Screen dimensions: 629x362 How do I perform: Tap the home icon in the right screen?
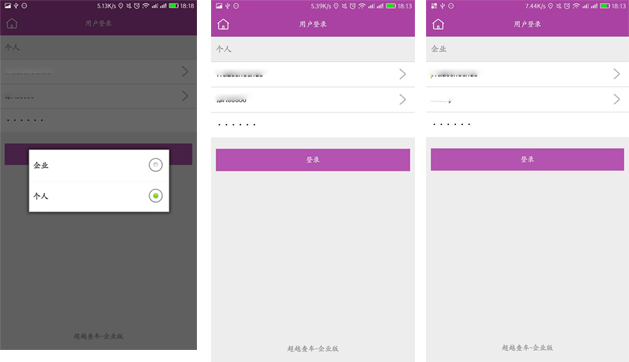coord(438,24)
